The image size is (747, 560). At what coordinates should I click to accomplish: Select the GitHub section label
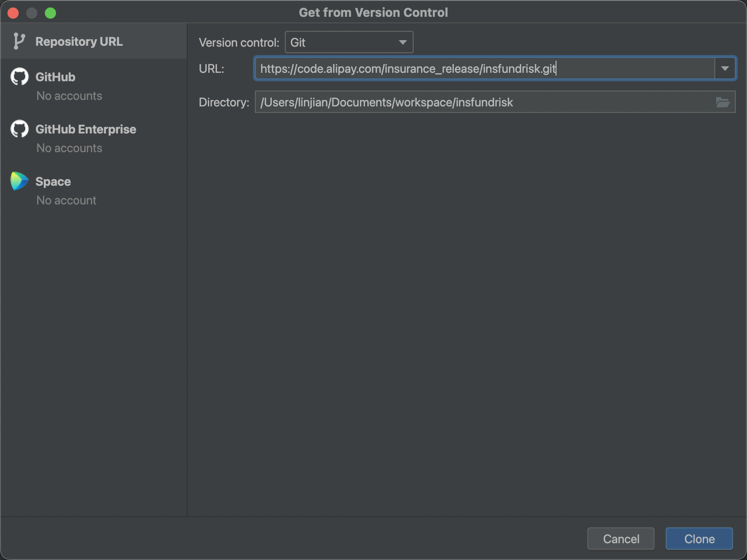55,77
